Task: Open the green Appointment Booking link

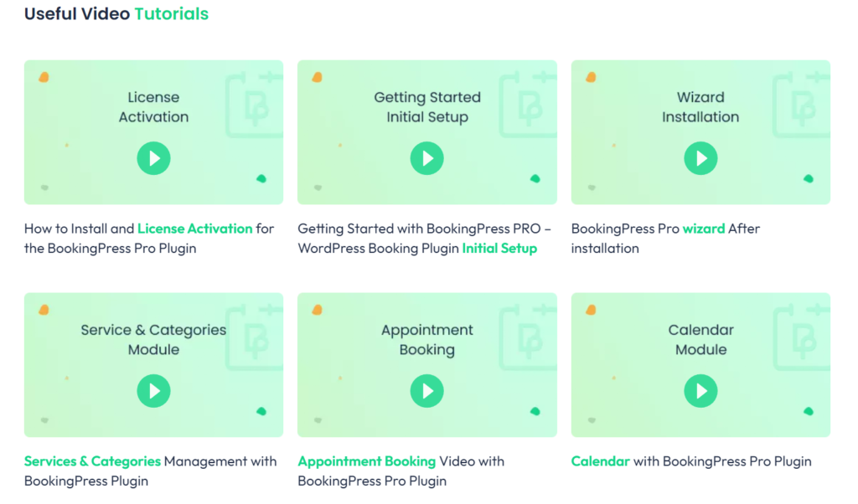Action: tap(367, 461)
